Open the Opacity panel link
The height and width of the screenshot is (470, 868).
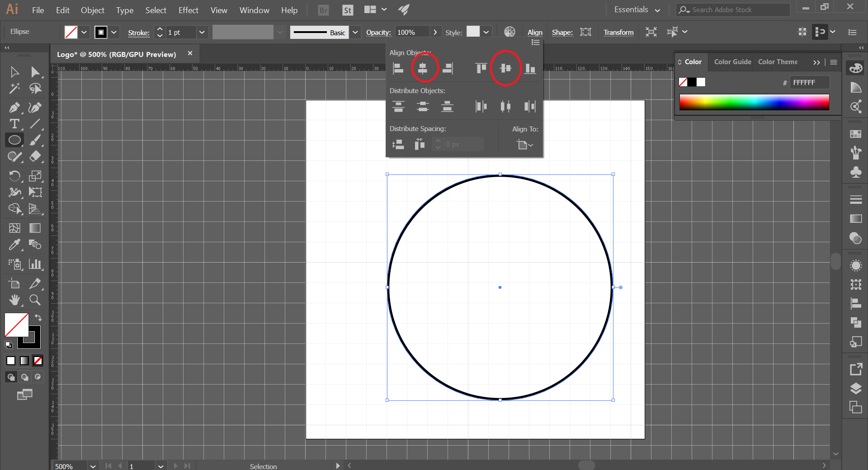(378, 33)
